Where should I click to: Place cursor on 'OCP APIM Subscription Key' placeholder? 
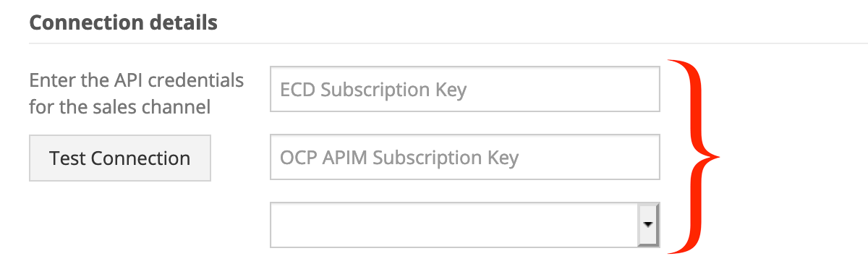click(399, 158)
